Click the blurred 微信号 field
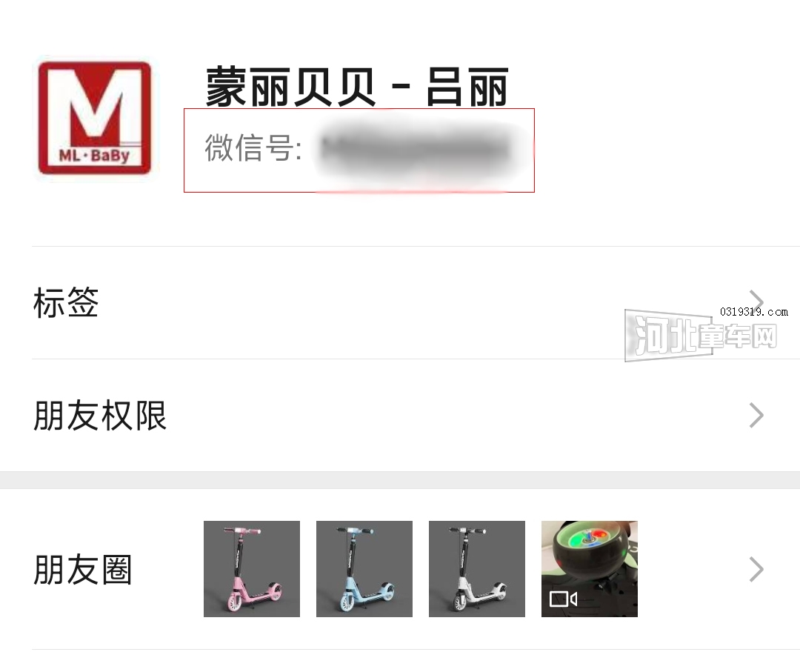Viewport: 800px width, 672px height. point(414,149)
